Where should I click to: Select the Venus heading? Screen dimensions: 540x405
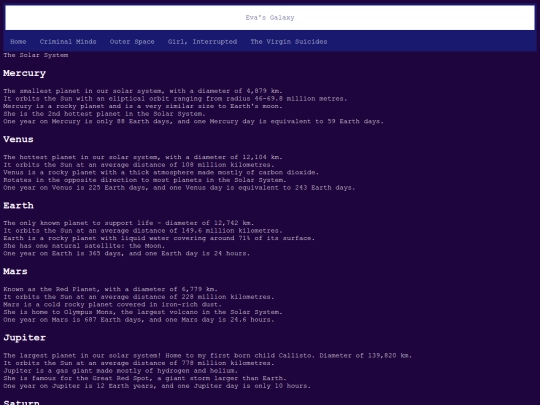coord(18,139)
